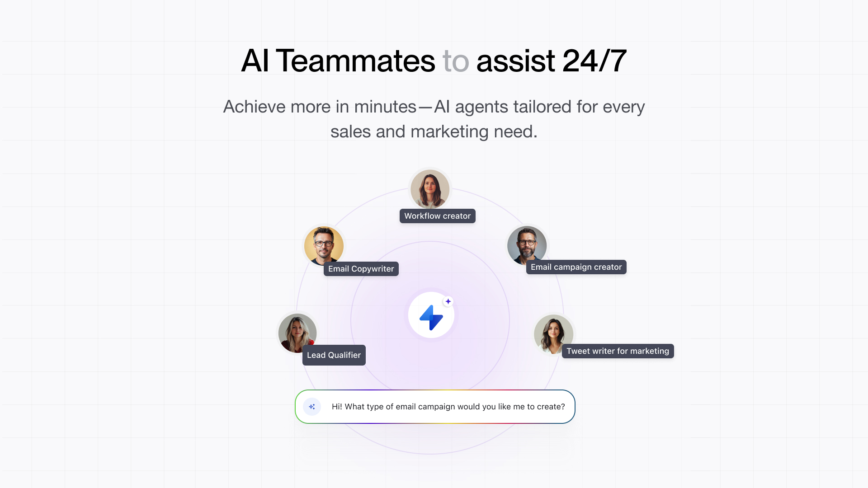Click the Tweet writer for marketing icon

click(x=552, y=333)
